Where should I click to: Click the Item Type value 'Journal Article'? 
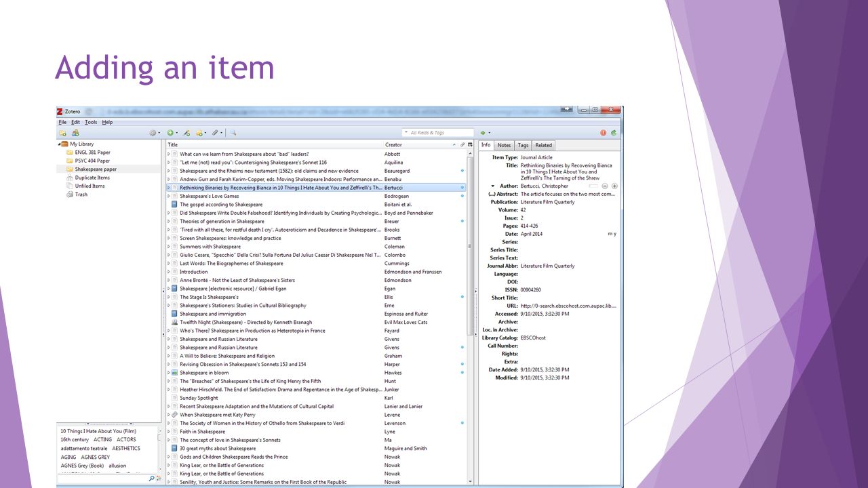[x=536, y=158]
